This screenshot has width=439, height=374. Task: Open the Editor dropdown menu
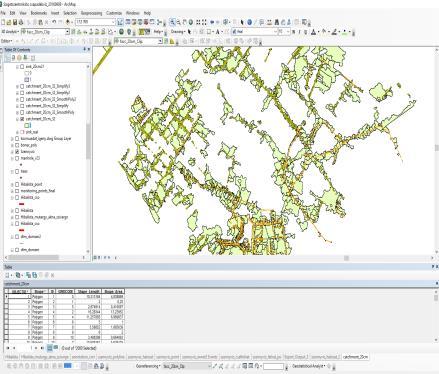pyautogui.click(x=7, y=41)
